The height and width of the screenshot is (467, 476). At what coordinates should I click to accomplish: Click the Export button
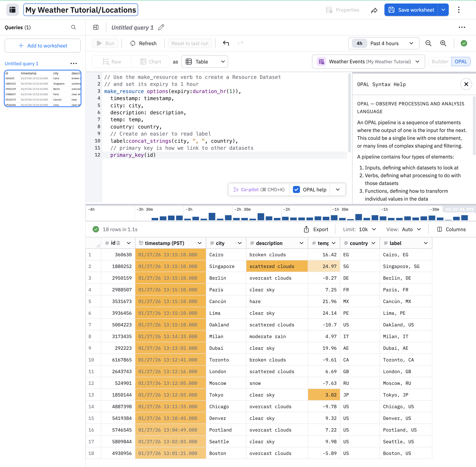pyautogui.click(x=316, y=229)
